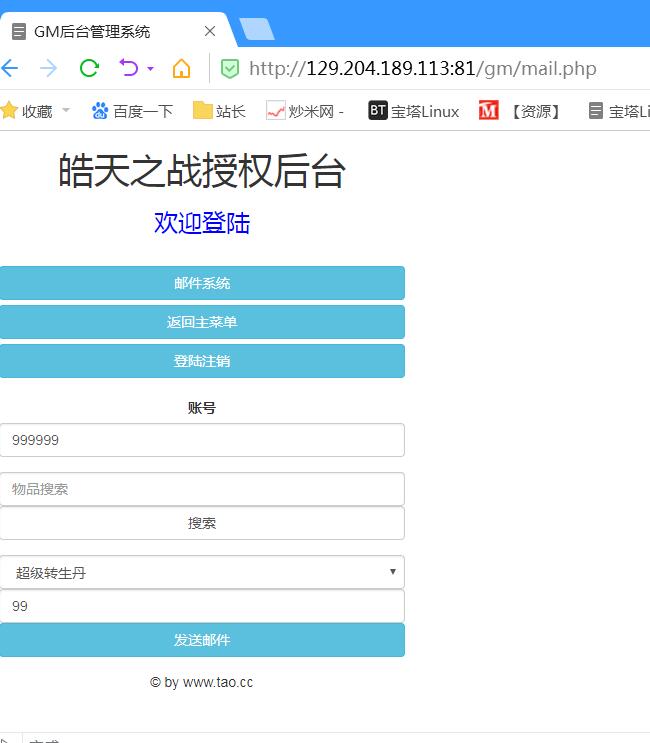Click the green security shield icon
The height and width of the screenshot is (743, 650).
[x=230, y=68]
